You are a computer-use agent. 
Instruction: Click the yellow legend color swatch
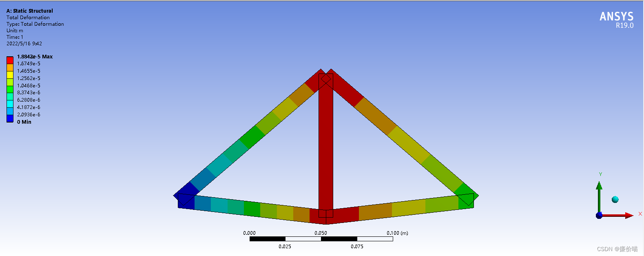point(10,75)
